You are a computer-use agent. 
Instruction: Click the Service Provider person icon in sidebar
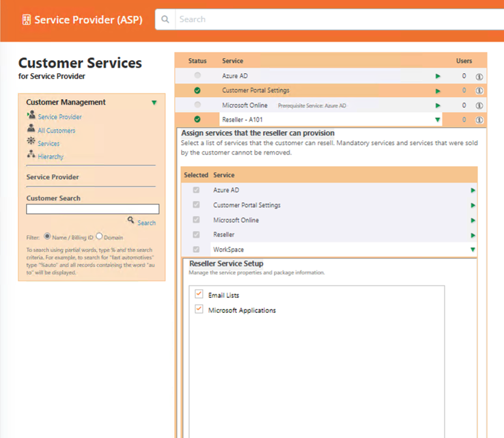(31, 115)
